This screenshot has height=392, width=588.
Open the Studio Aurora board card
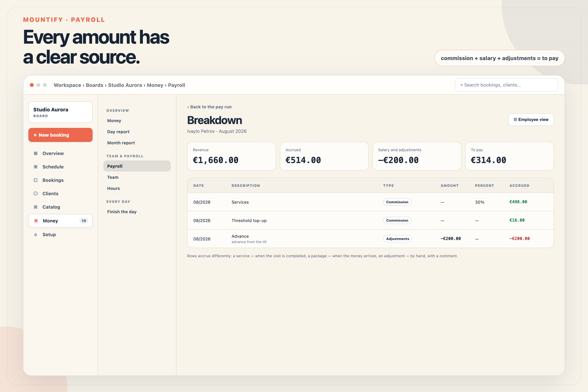pos(60,112)
